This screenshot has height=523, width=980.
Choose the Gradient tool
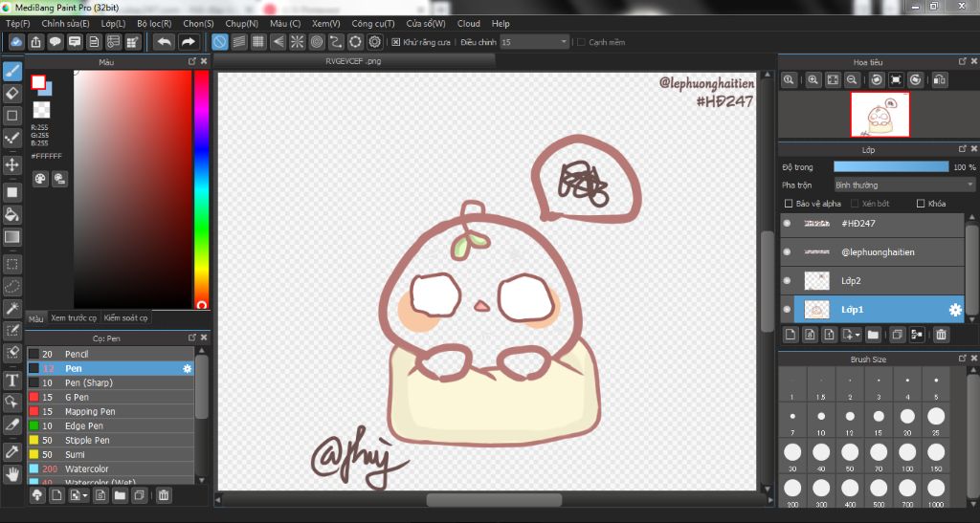[11, 236]
